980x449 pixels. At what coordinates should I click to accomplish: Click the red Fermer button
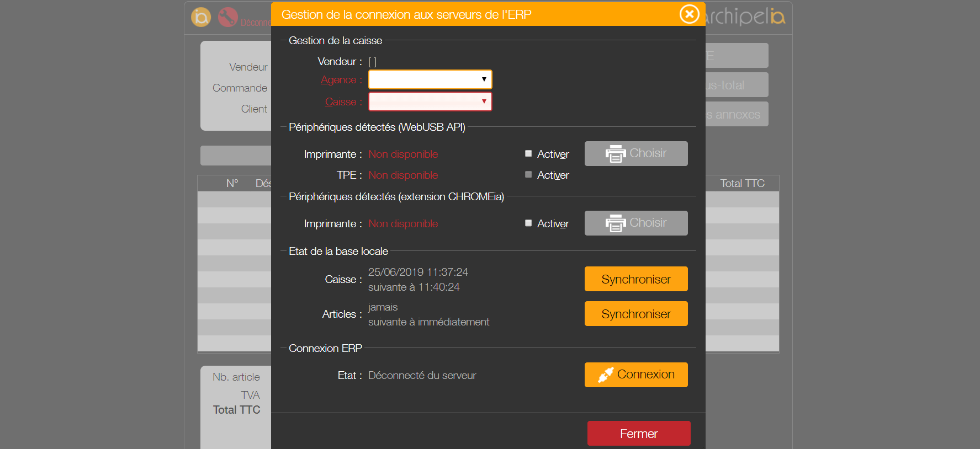(639, 434)
